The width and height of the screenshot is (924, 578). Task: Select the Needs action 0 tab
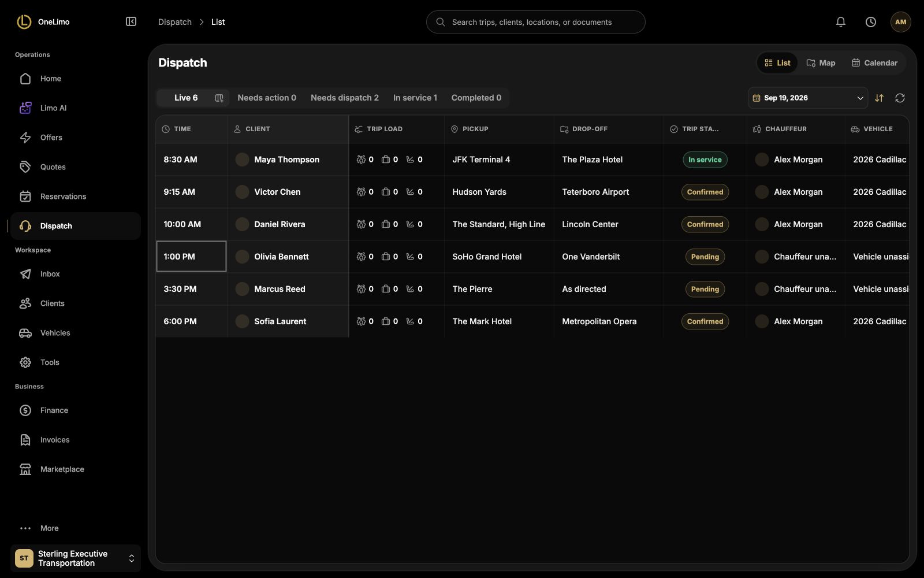pyautogui.click(x=267, y=98)
